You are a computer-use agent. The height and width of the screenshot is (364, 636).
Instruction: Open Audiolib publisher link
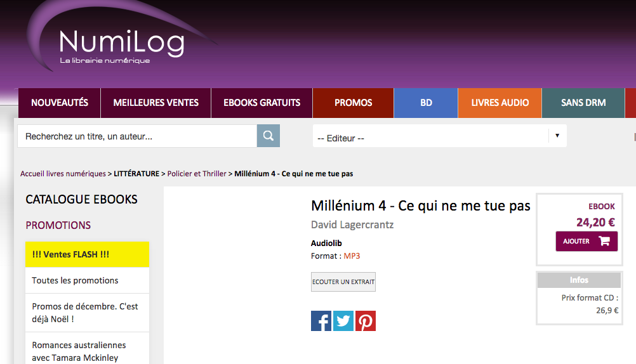pos(326,244)
